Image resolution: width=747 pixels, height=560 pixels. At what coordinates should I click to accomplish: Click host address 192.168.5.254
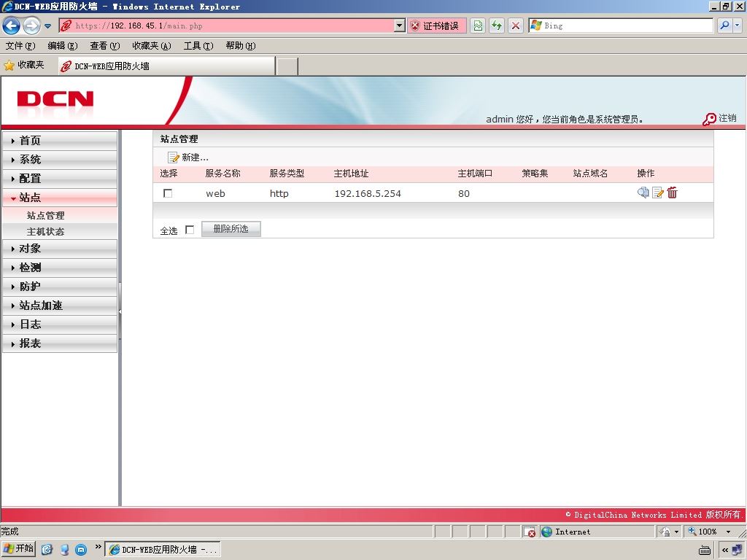pyautogui.click(x=368, y=193)
